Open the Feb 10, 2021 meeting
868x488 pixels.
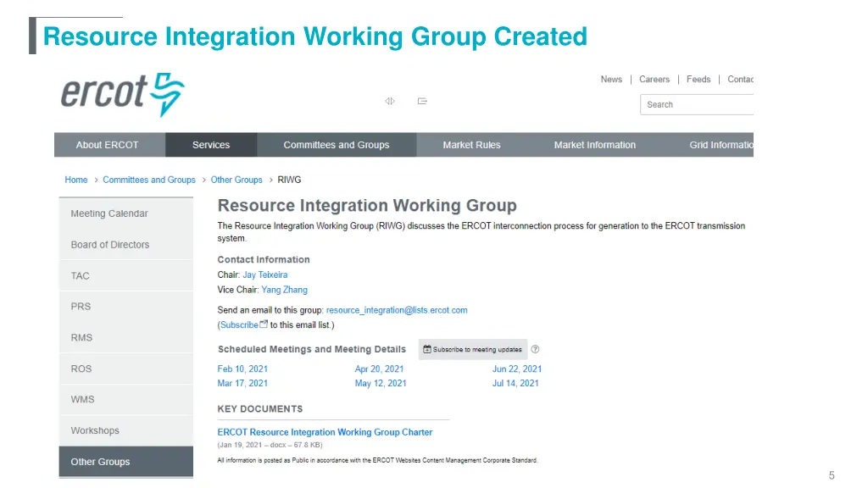pyautogui.click(x=242, y=369)
